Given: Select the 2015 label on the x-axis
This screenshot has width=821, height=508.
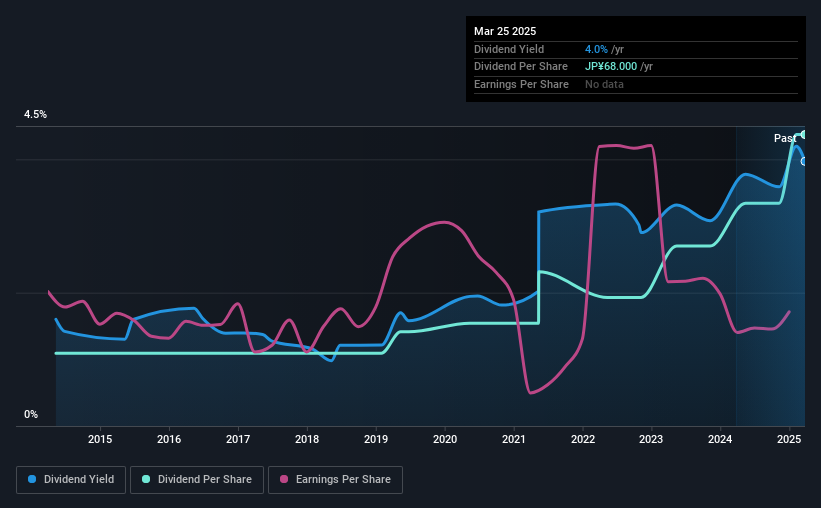Looking at the screenshot, I should click(x=100, y=439).
